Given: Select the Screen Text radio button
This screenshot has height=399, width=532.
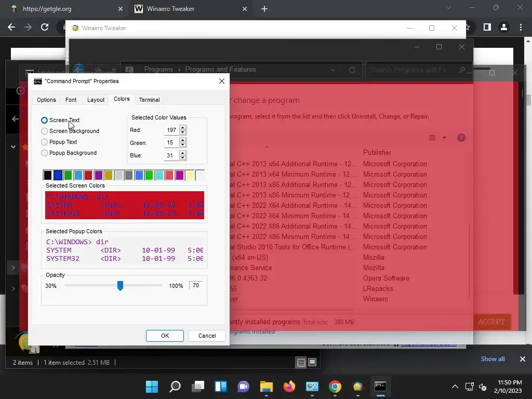Looking at the screenshot, I should 44,120.
